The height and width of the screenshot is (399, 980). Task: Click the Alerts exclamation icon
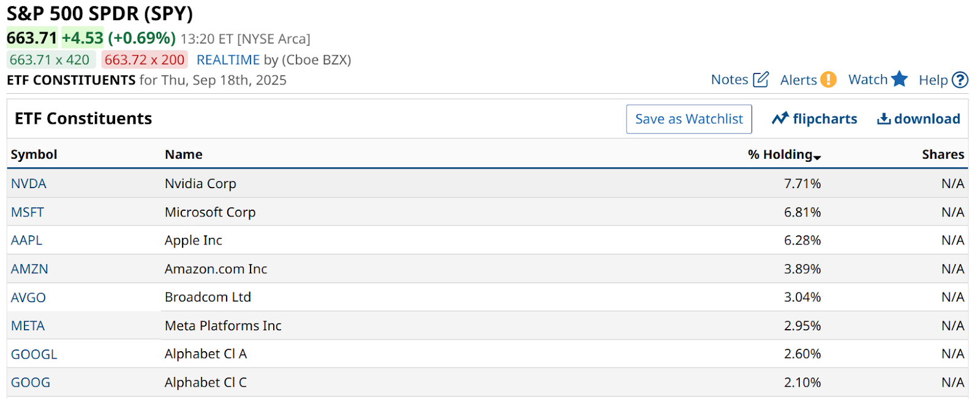(x=828, y=80)
